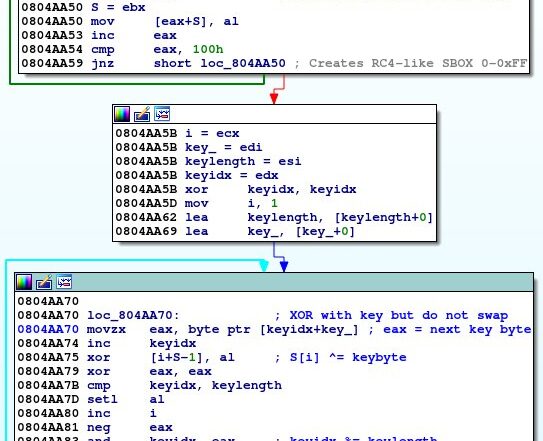Click the node color icon in bottom block

24,282
